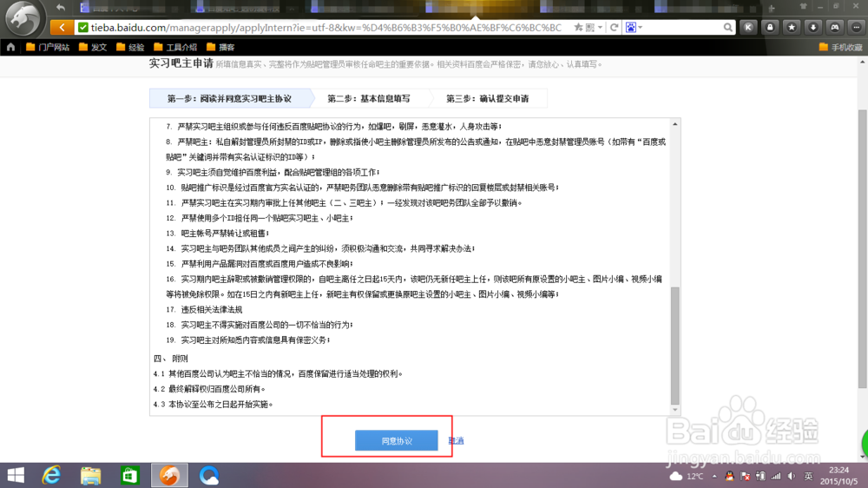
Task: Open Baidu paw search engine selector
Action: [x=634, y=27]
